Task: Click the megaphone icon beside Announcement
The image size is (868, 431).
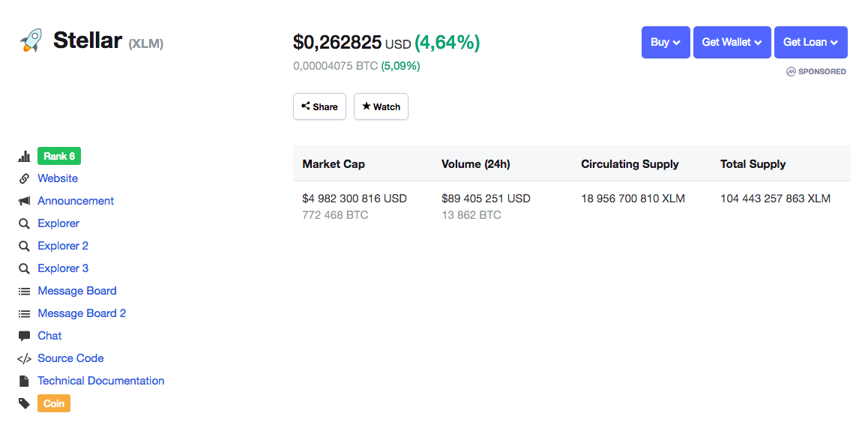Action: [x=24, y=202]
